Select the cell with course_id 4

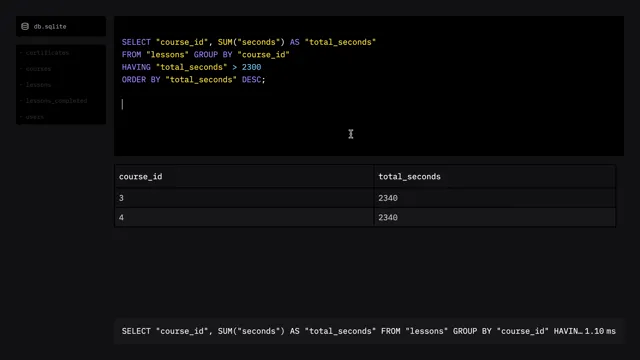pyautogui.click(x=244, y=218)
